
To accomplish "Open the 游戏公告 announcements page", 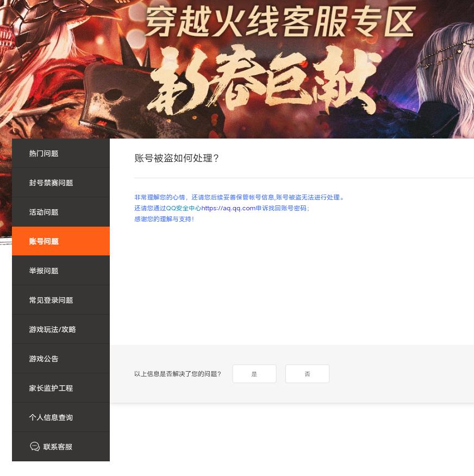I will click(43, 359).
